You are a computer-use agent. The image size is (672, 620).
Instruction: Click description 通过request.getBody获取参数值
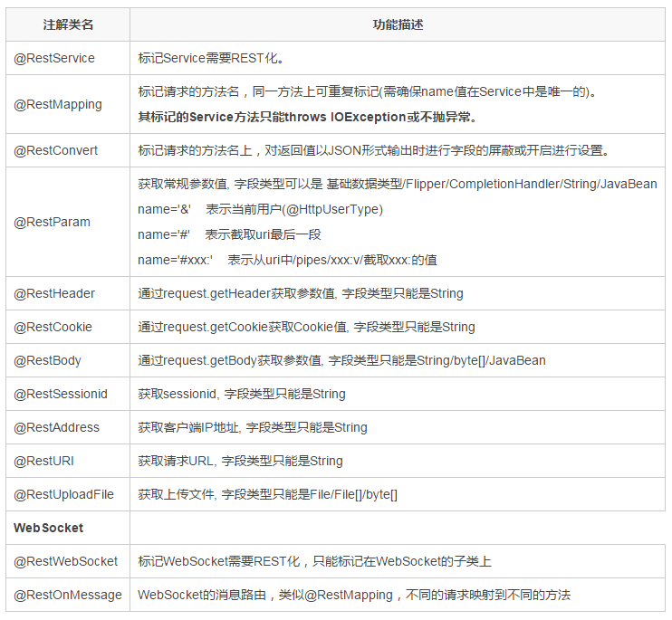341,360
